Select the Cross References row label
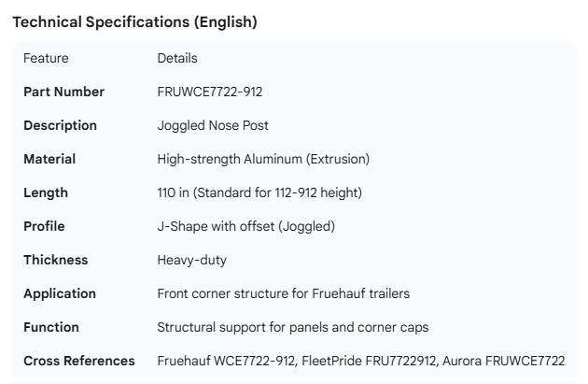This screenshot has height=384, width=588. click(x=78, y=361)
